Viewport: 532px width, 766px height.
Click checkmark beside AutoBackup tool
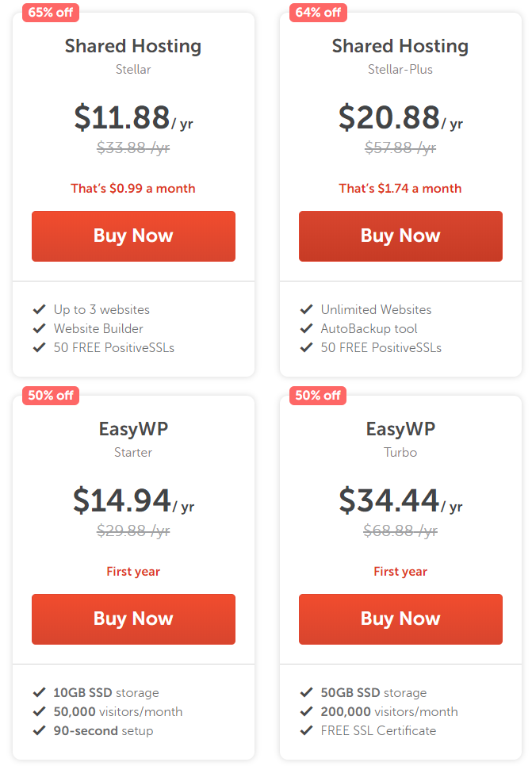click(x=306, y=328)
